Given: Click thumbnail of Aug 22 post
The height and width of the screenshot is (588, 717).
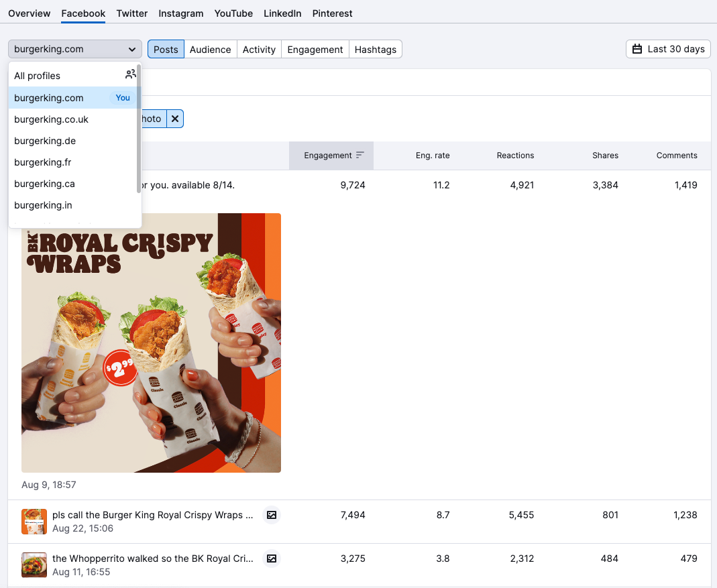Looking at the screenshot, I should (x=34, y=522).
